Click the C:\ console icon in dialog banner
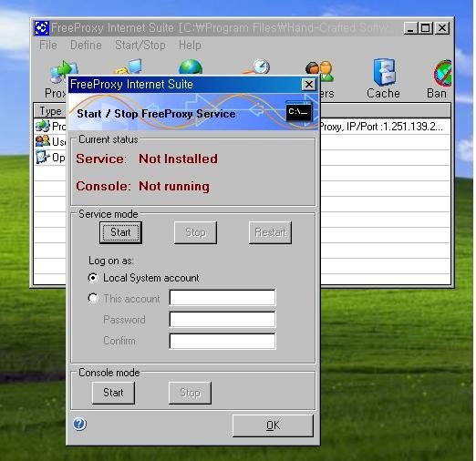476x461 pixels. pos(299,112)
